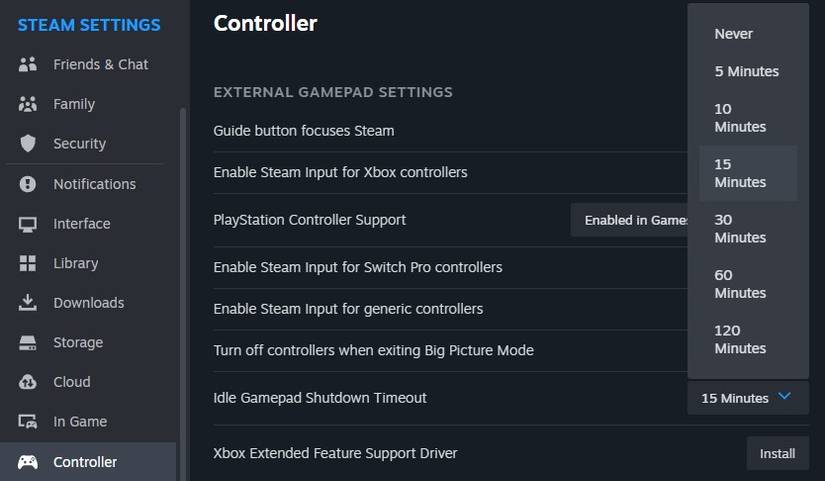Image resolution: width=825 pixels, height=481 pixels.
Task: Click the Downloads arrow icon
Action: click(28, 303)
